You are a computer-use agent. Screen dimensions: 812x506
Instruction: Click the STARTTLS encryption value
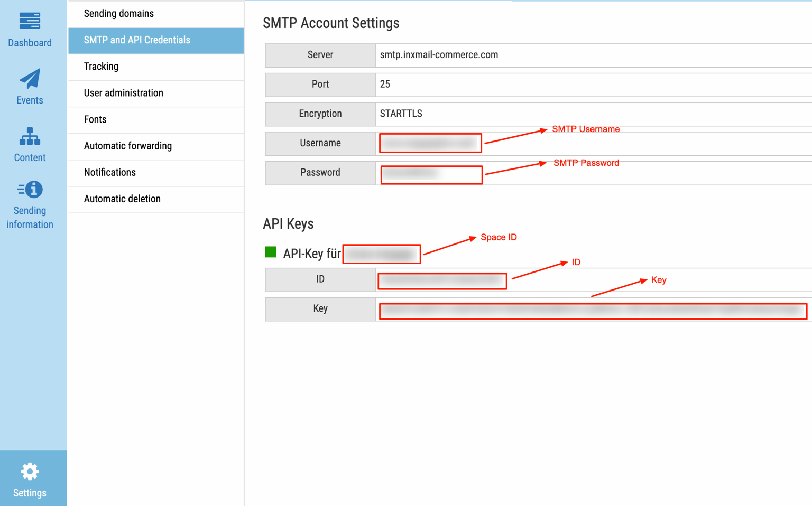pos(401,114)
